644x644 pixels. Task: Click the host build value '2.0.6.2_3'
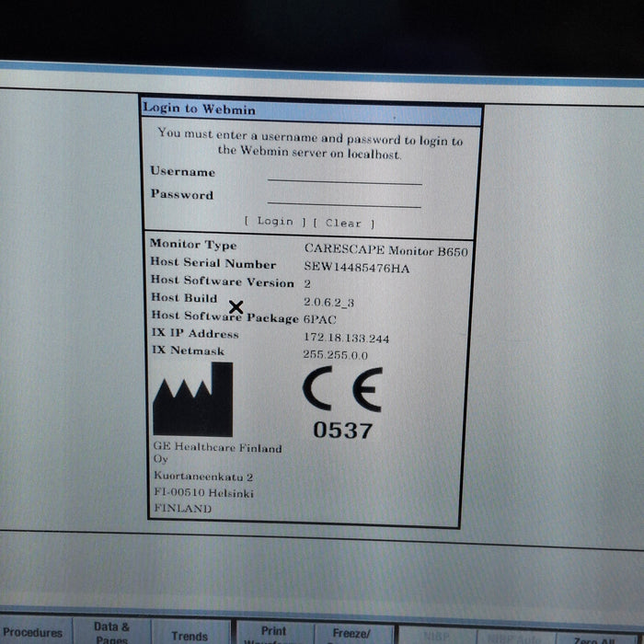[328, 303]
